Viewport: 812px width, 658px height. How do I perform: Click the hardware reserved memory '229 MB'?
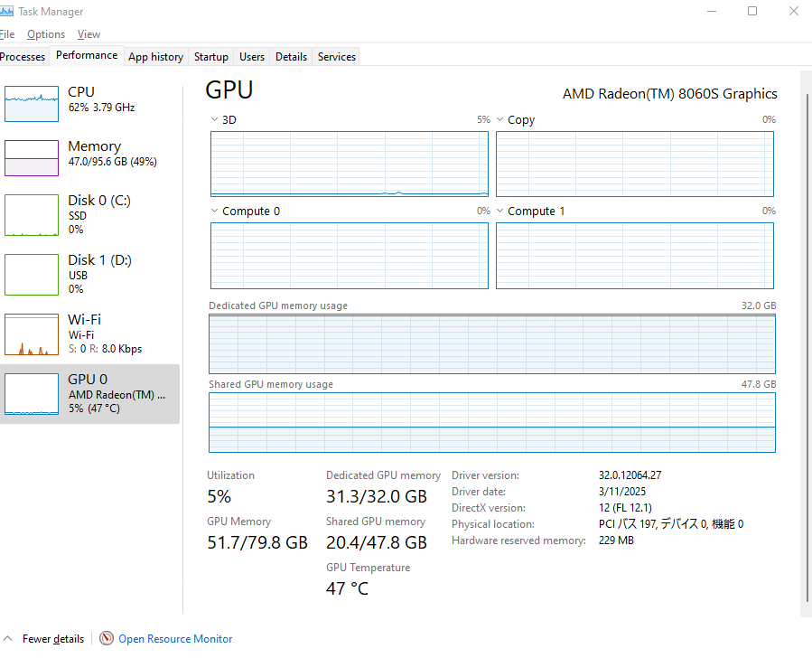(x=616, y=540)
